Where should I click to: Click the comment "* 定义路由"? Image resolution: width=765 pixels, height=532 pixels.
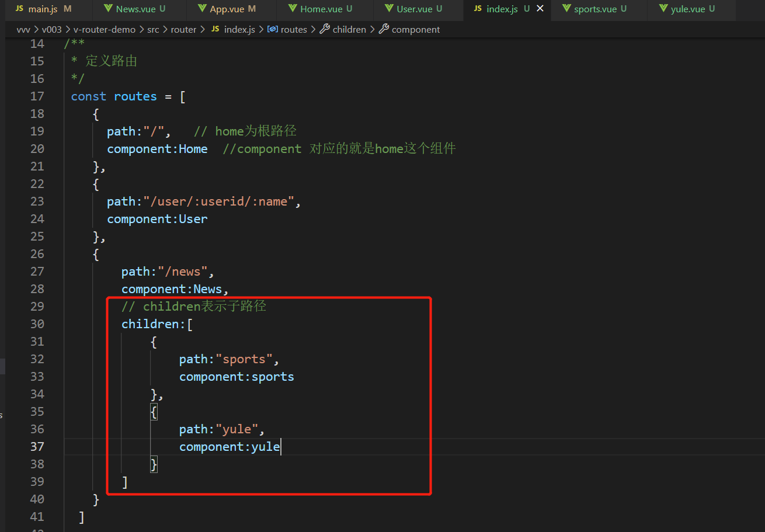(104, 61)
